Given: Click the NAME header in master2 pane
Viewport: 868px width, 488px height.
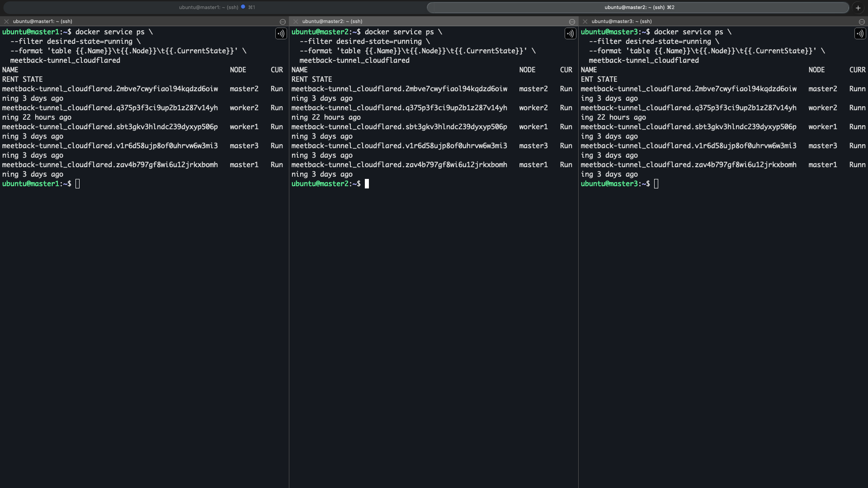Looking at the screenshot, I should click(300, 70).
